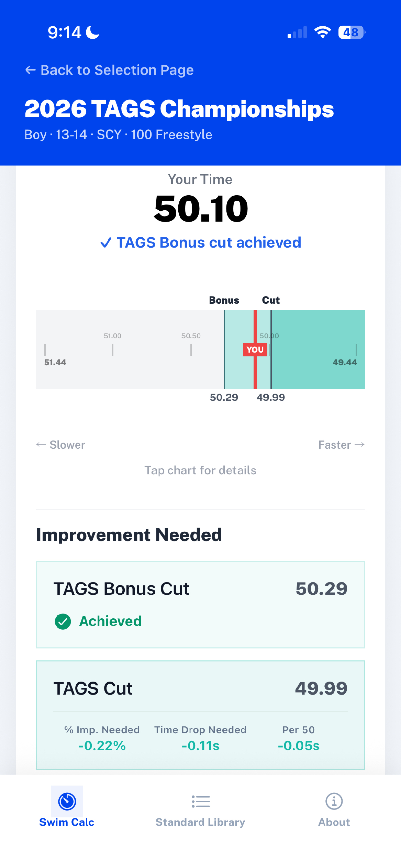Image resolution: width=401 pixels, height=868 pixels.
Task: Tap the dark teal faster zone of chart
Action: pyautogui.click(x=318, y=349)
